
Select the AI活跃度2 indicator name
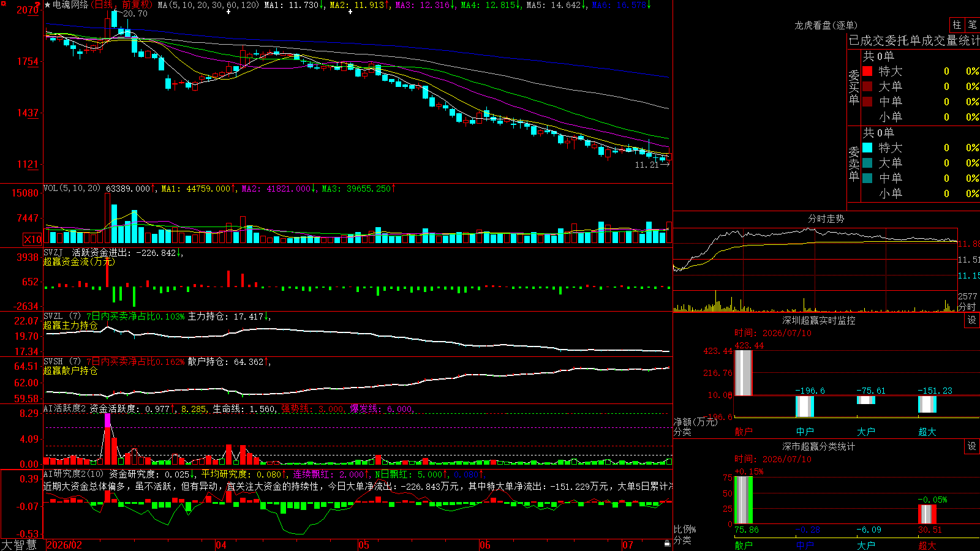[65, 408]
